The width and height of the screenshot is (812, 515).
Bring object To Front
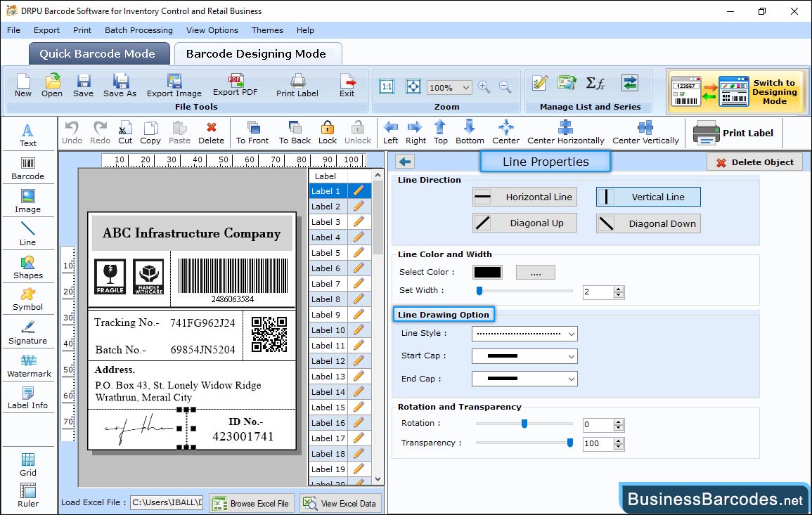(252, 133)
